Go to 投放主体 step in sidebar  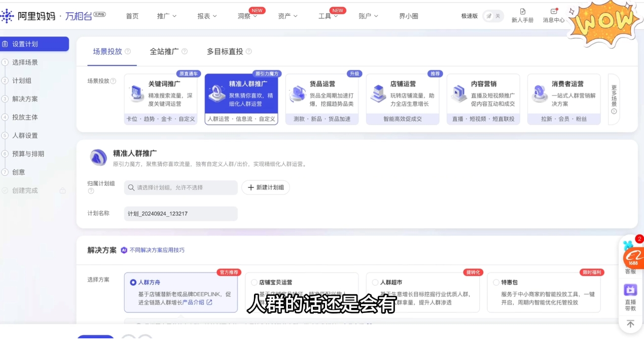click(25, 117)
